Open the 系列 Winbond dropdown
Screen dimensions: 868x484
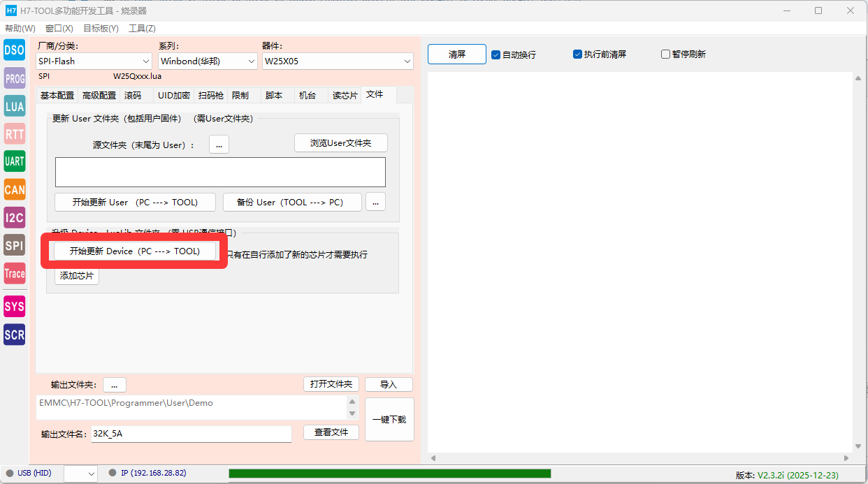(x=208, y=61)
